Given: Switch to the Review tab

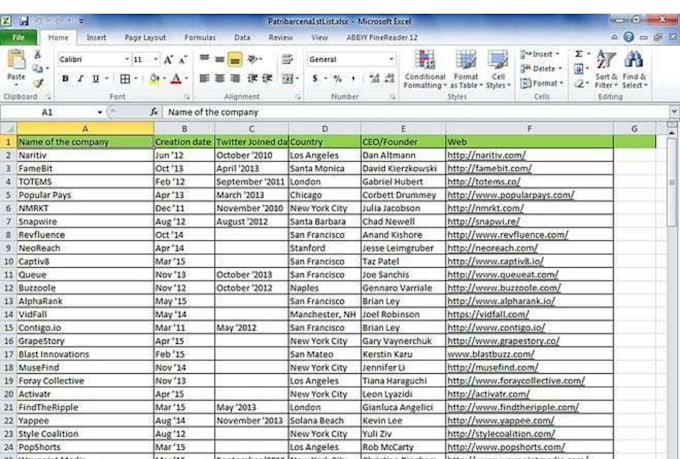Looking at the screenshot, I should [x=281, y=38].
